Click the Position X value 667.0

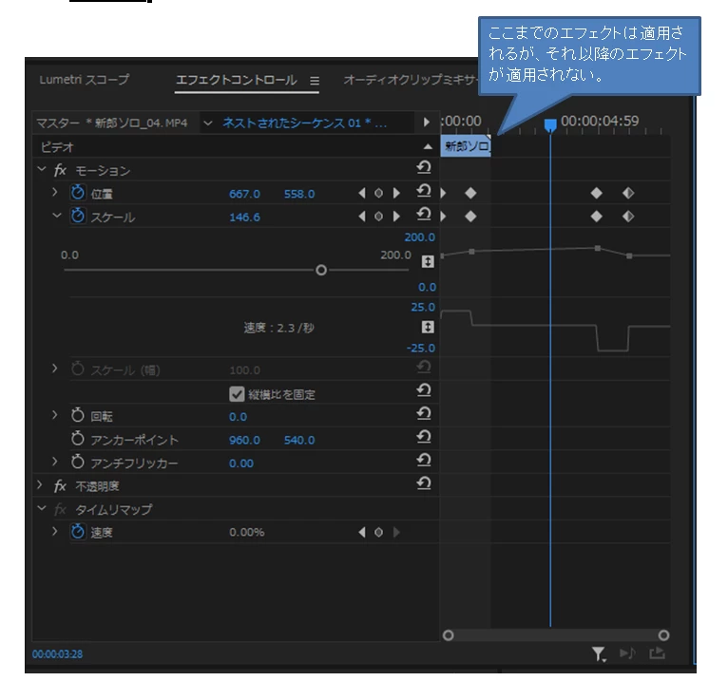244,194
